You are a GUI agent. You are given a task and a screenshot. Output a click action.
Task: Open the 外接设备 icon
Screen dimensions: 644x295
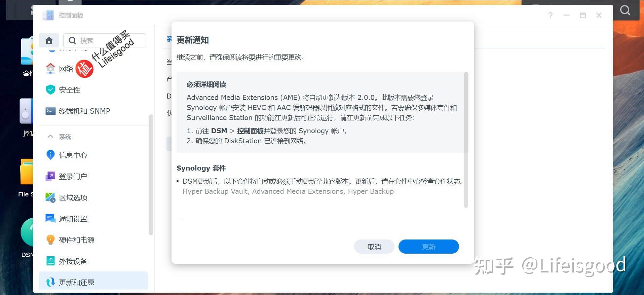[50, 261]
